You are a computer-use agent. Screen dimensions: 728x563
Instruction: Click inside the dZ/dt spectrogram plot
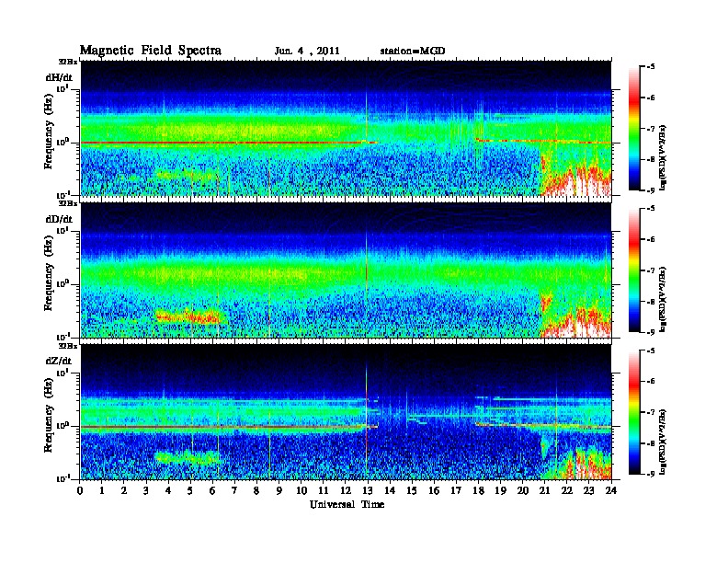coord(346,412)
